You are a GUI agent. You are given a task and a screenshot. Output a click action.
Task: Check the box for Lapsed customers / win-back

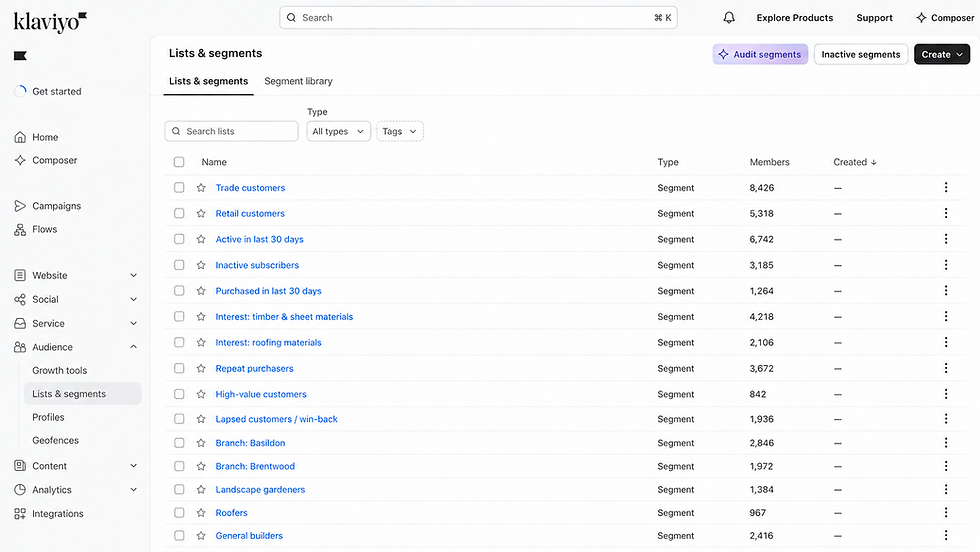click(179, 419)
